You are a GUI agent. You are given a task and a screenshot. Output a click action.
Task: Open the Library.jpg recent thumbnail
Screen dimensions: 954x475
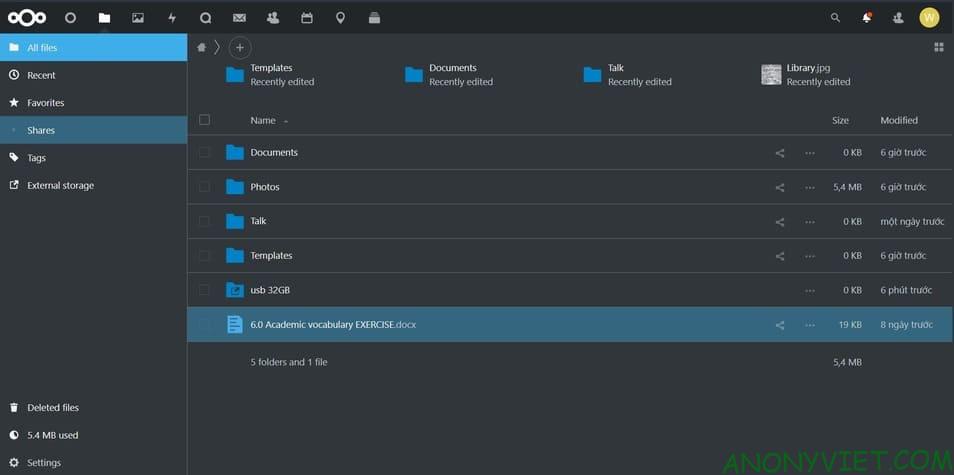(x=771, y=74)
